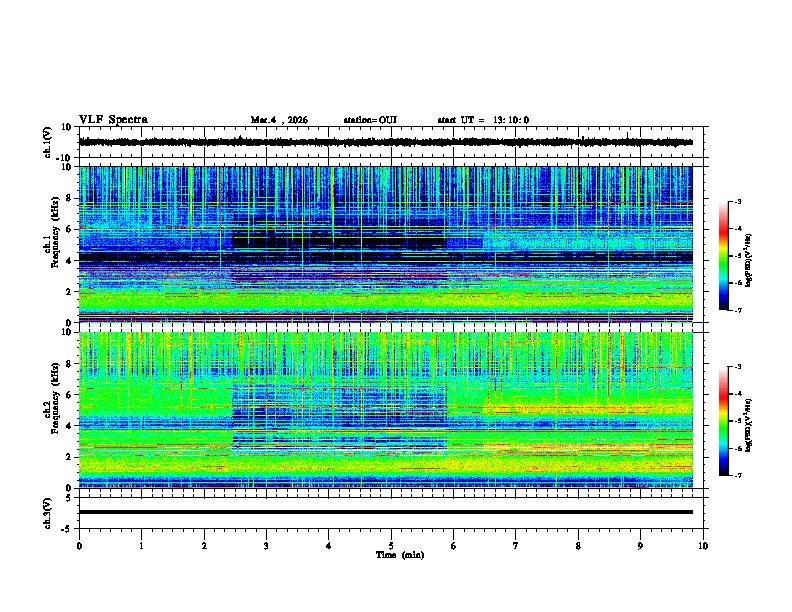
Task: Click time axis tick label "7"
Action: pos(516,546)
